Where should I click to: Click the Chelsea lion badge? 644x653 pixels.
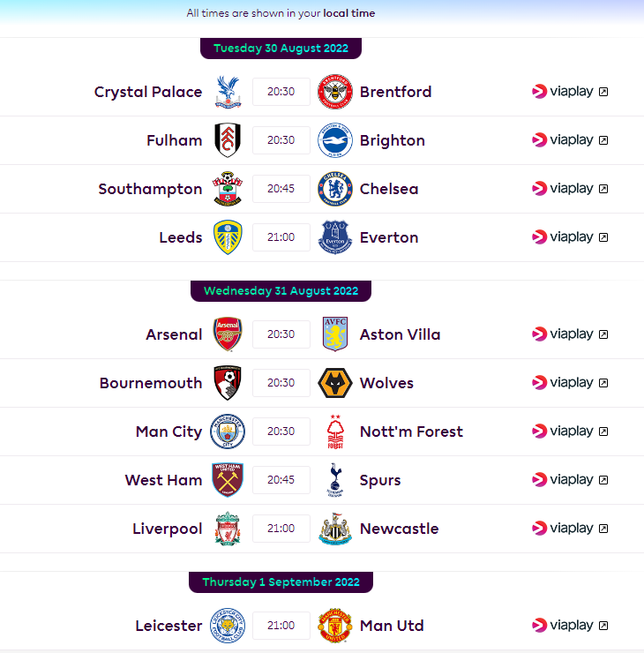[335, 189]
